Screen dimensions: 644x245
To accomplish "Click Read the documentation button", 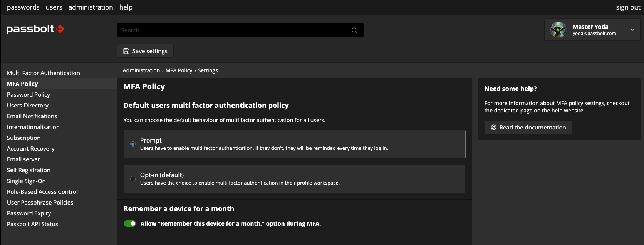I will pyautogui.click(x=528, y=127).
